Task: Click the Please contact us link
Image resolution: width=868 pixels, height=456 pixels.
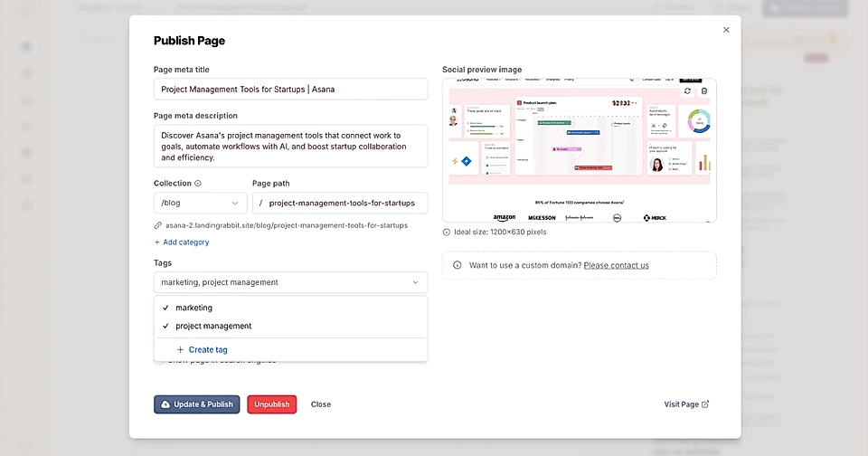Action: tap(616, 265)
